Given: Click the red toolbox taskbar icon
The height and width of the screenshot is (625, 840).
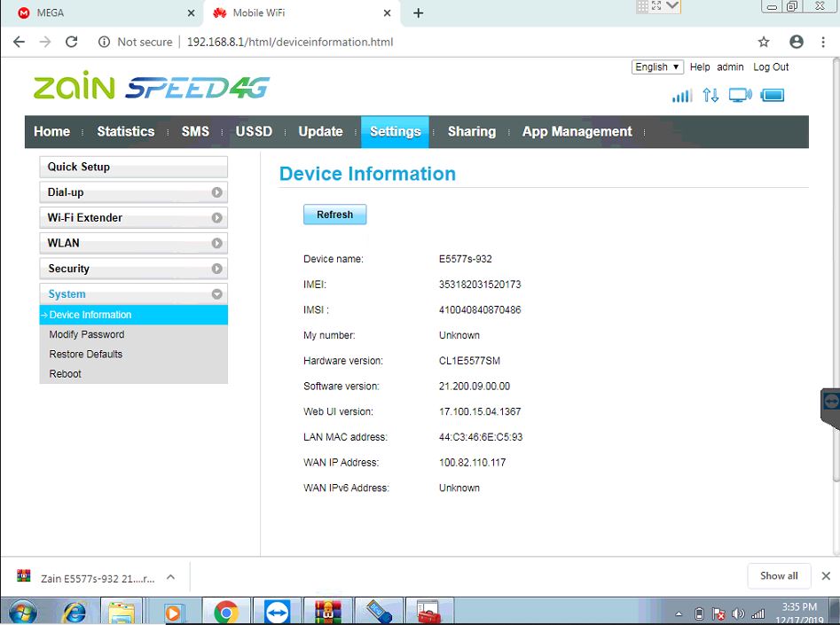Looking at the screenshot, I should (429, 613).
